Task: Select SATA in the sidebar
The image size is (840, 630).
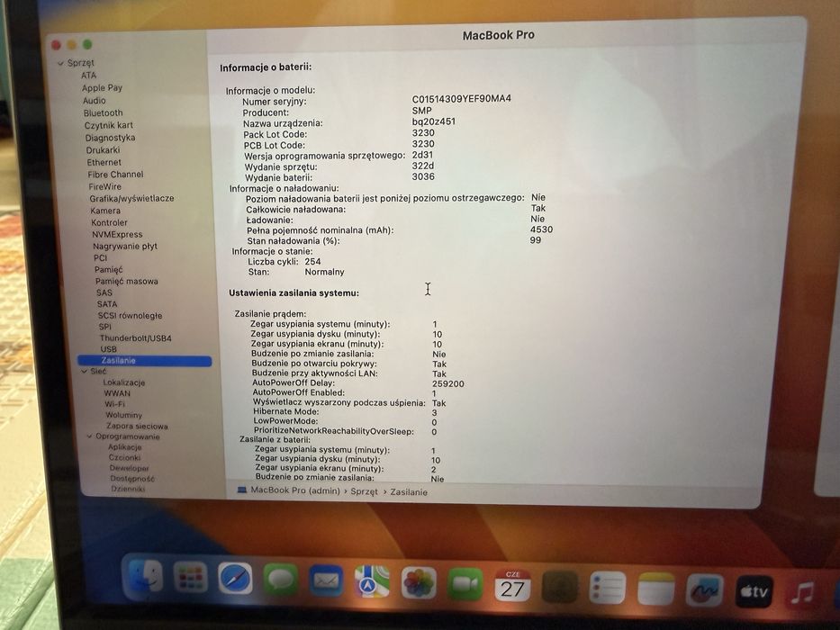Action: 107,304
